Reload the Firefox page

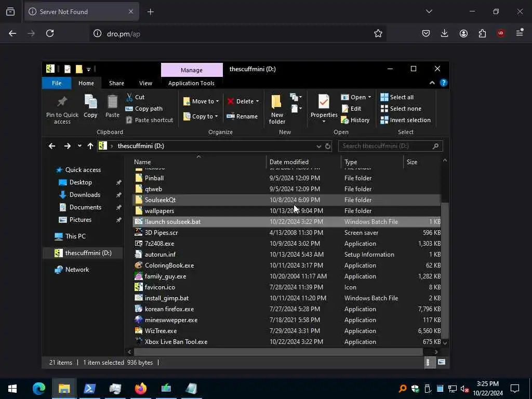click(50, 33)
